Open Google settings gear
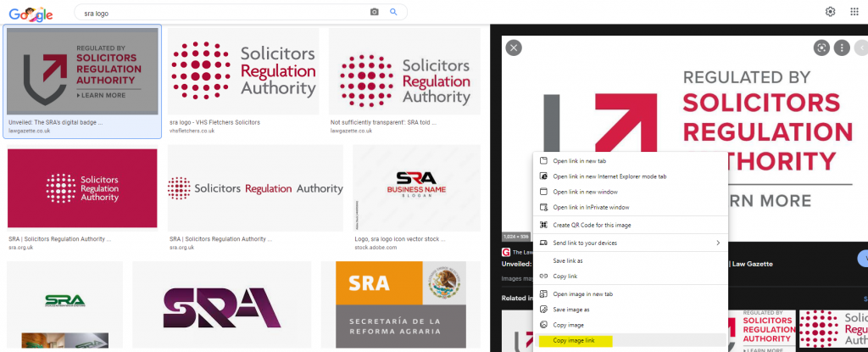The height and width of the screenshot is (352, 868). pos(831,12)
